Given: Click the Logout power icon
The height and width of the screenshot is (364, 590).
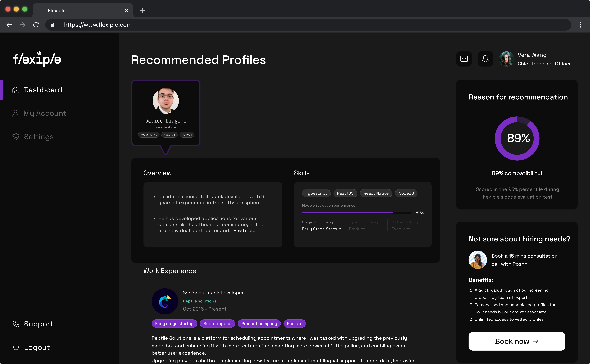Looking at the screenshot, I should click(x=16, y=347).
